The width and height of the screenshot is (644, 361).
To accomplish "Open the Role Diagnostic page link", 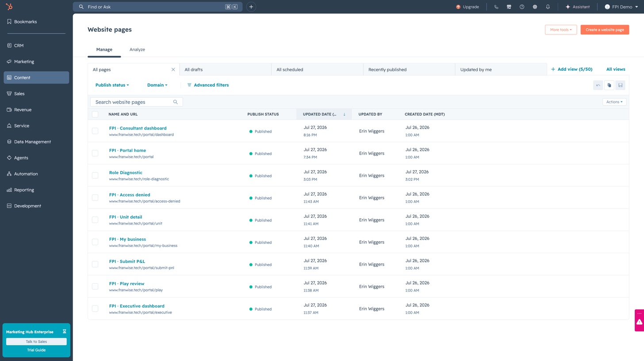I will point(126,173).
